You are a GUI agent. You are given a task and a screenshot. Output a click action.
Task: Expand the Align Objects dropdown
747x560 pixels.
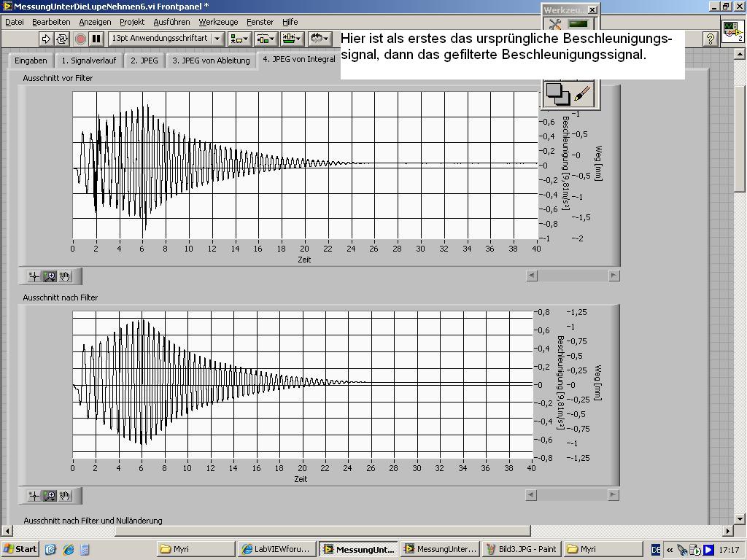click(x=239, y=39)
